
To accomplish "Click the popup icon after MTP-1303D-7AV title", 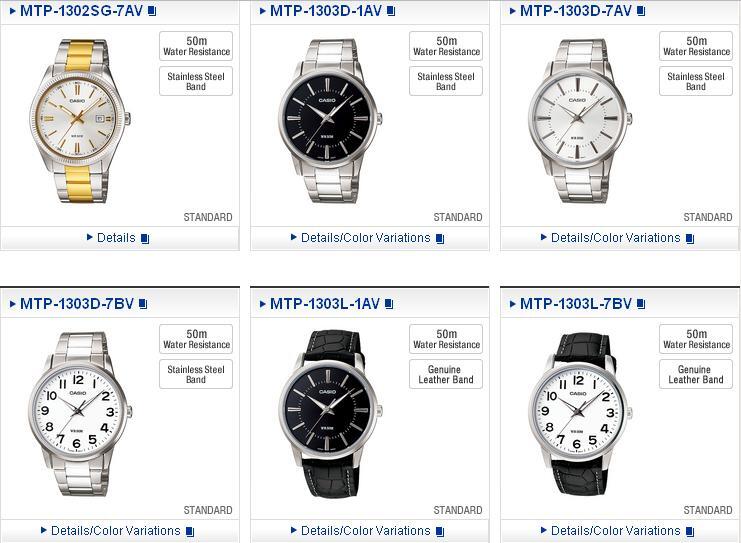I will 641,10.
